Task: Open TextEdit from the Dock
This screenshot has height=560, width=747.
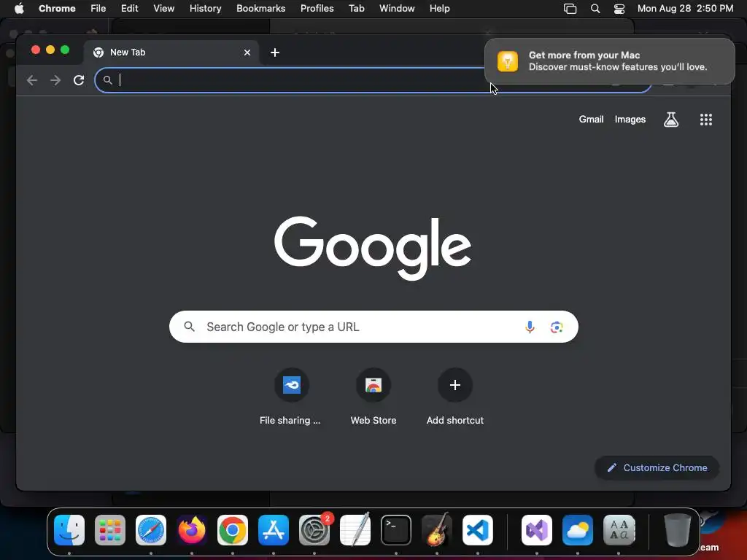Action: (355, 530)
